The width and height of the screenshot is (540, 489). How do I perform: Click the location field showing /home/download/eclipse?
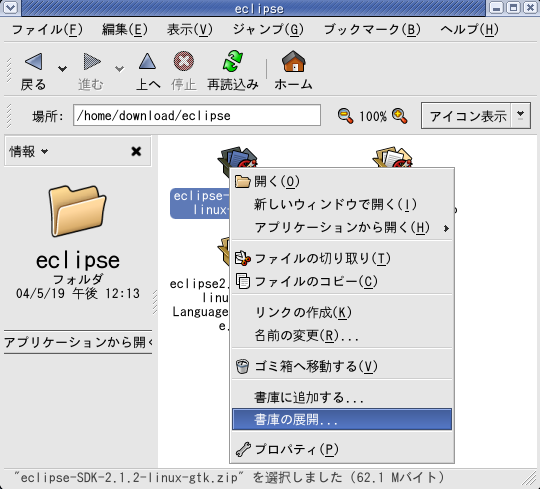[x=197, y=115]
